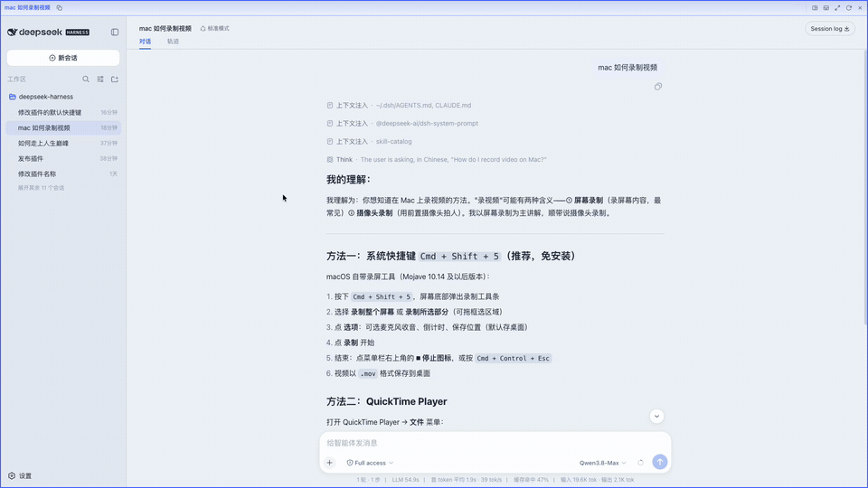Switch to the 对话 tab
868x488 pixels.
[145, 42]
